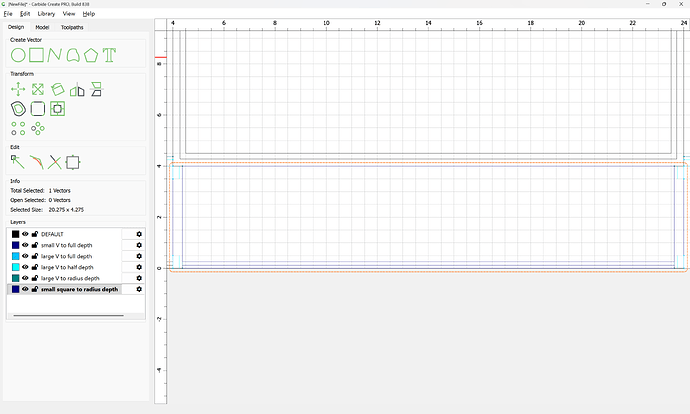Select the Node Edit tool
Image resolution: width=690 pixels, height=414 pixels.
pos(18,161)
